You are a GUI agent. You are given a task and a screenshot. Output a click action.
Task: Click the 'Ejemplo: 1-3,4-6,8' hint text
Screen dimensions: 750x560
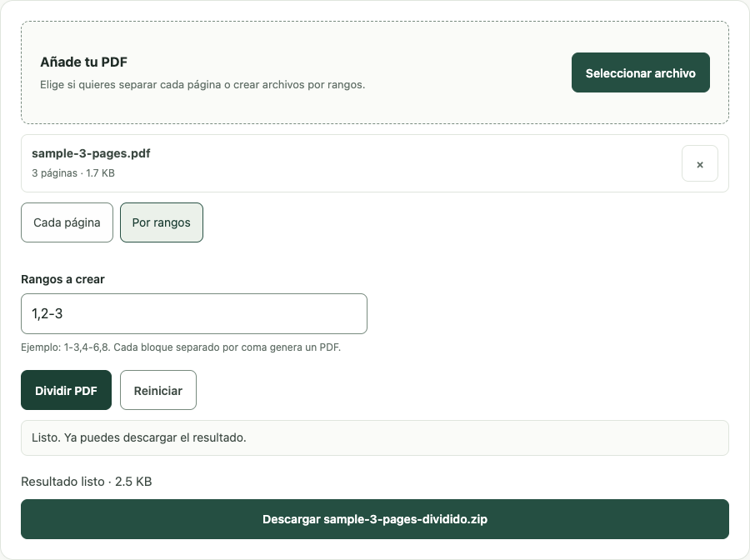[181, 347]
